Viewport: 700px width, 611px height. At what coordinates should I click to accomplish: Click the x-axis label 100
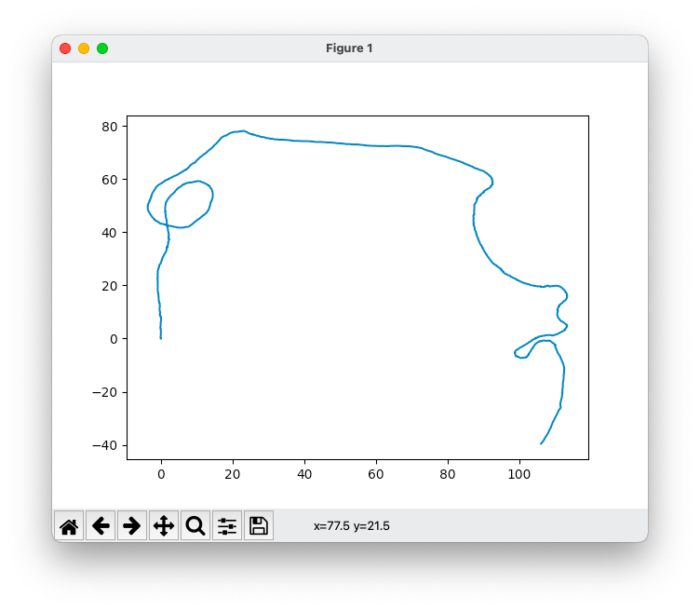click(519, 474)
